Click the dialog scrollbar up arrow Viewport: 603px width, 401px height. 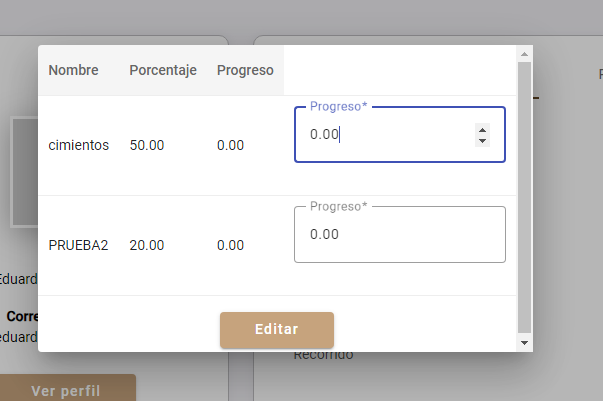(x=524, y=53)
